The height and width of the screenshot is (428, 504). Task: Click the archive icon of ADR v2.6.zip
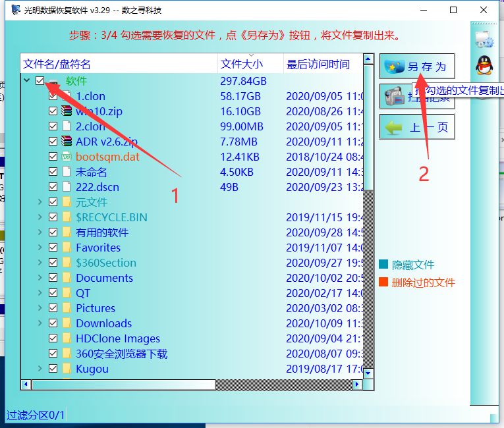coord(67,141)
